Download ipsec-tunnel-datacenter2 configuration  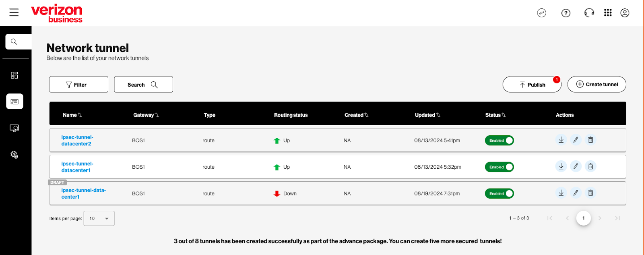[561, 140]
